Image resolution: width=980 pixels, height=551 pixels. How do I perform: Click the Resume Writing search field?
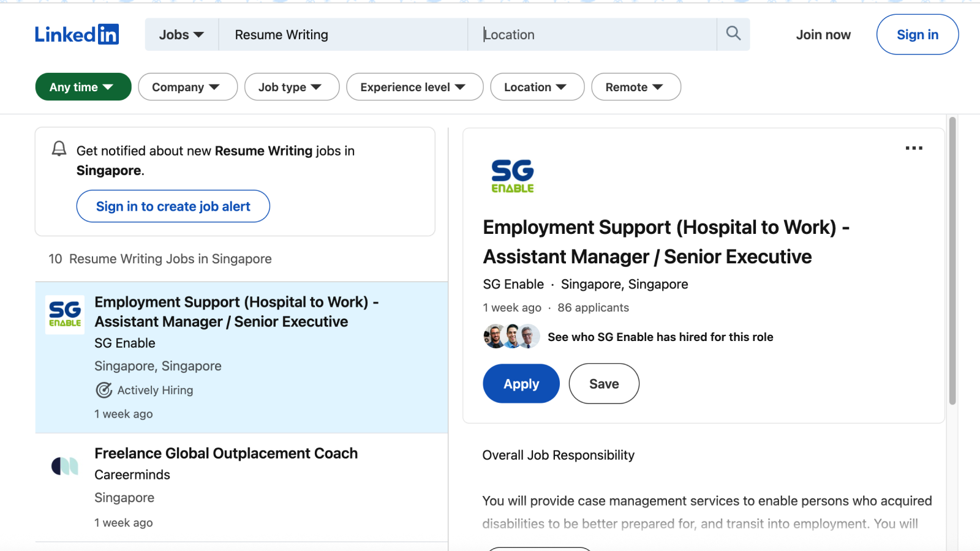coord(343,35)
